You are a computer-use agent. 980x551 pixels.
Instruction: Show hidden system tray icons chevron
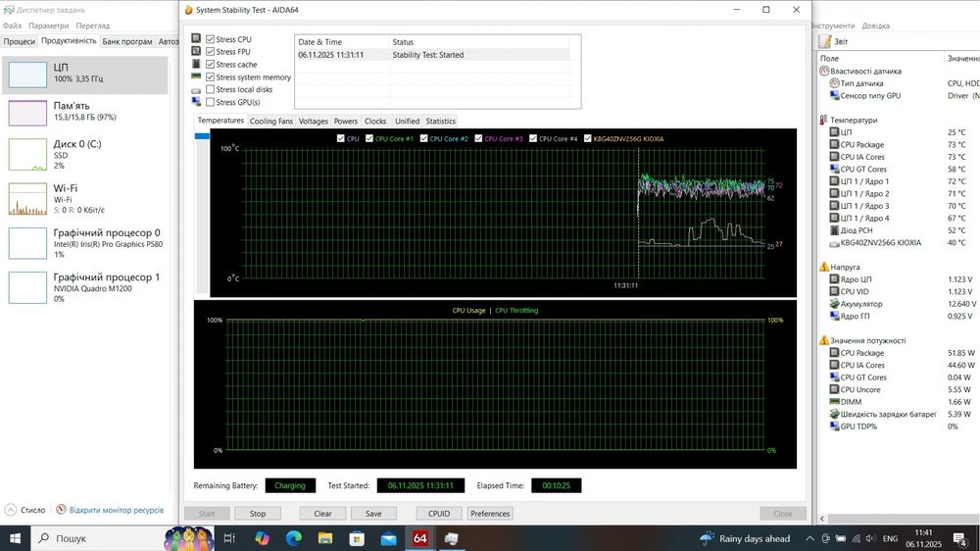click(809, 538)
